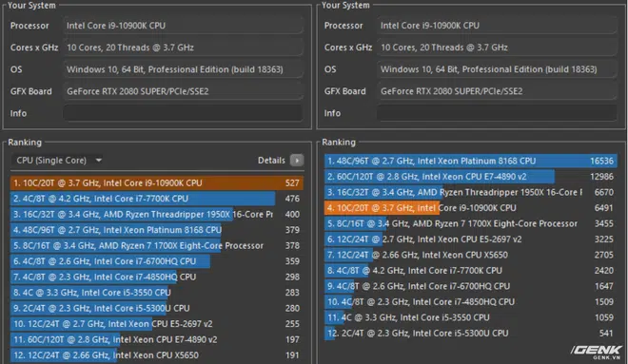The width and height of the screenshot is (628, 364).
Task: Click the right GFX Board field
Action: 497,91
